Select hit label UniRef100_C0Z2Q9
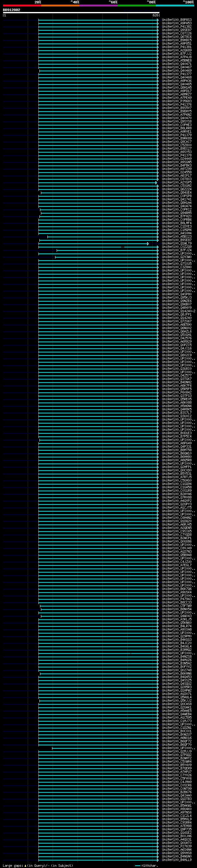 [x=177, y=247]
